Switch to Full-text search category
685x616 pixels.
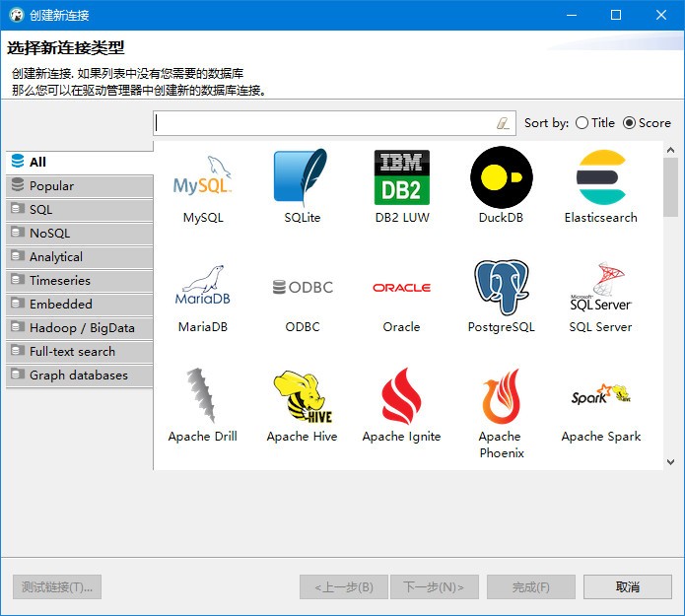[x=80, y=352]
